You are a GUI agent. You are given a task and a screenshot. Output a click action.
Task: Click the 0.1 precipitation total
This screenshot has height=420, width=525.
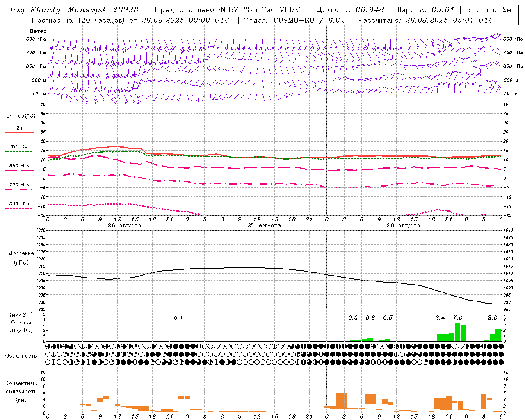pyautogui.click(x=178, y=318)
